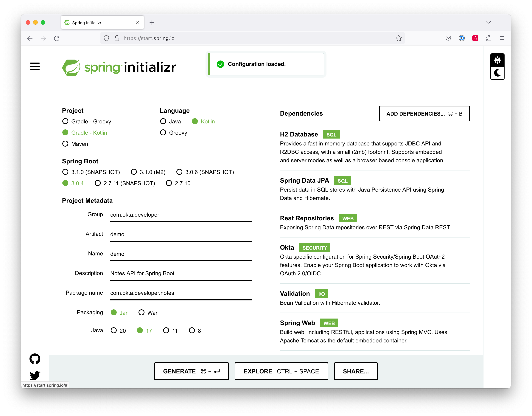Click the Rest Repositories dependency entry

375,223
